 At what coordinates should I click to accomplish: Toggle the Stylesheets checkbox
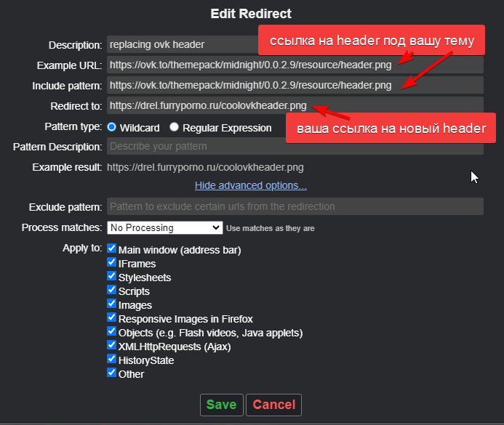click(x=111, y=277)
